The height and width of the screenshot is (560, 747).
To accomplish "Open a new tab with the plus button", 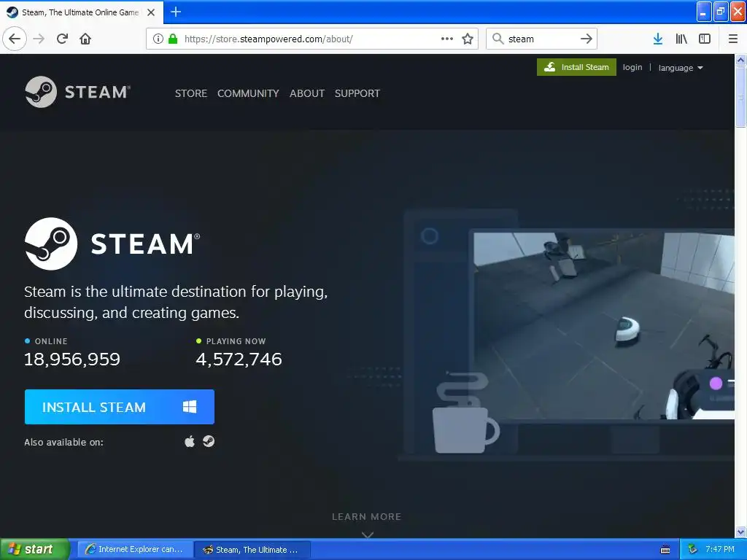I will (176, 12).
